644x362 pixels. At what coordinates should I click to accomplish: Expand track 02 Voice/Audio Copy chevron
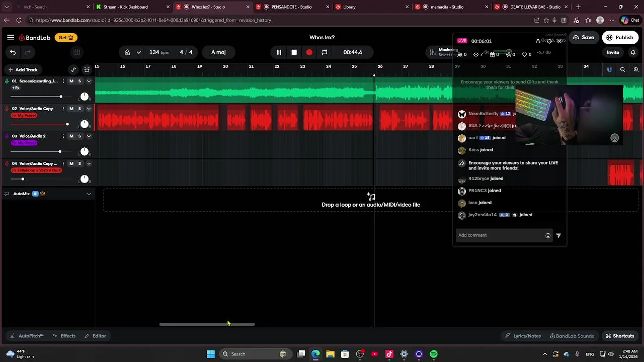(x=89, y=109)
